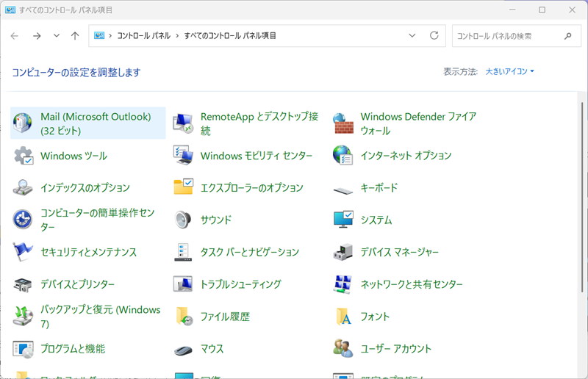
Task: Open the Windows Defender ファイアウォール icon
Action: tap(343, 123)
